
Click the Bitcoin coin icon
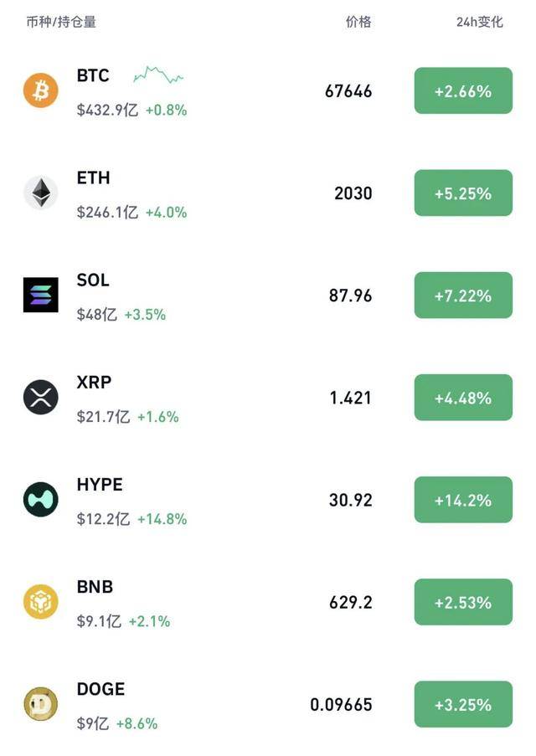point(40,90)
